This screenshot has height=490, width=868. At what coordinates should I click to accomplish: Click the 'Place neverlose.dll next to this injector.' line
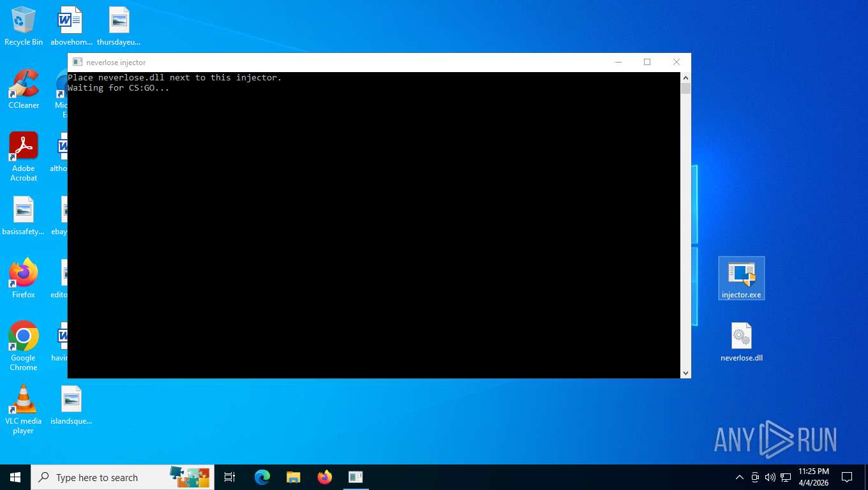tap(175, 77)
